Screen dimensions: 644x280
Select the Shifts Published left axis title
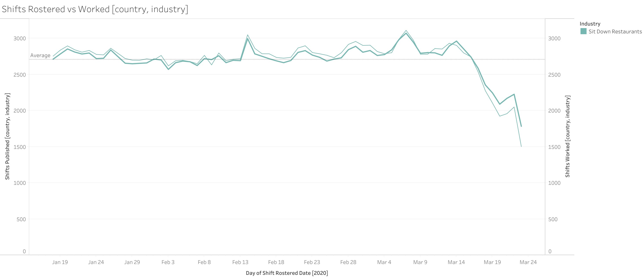(8, 136)
